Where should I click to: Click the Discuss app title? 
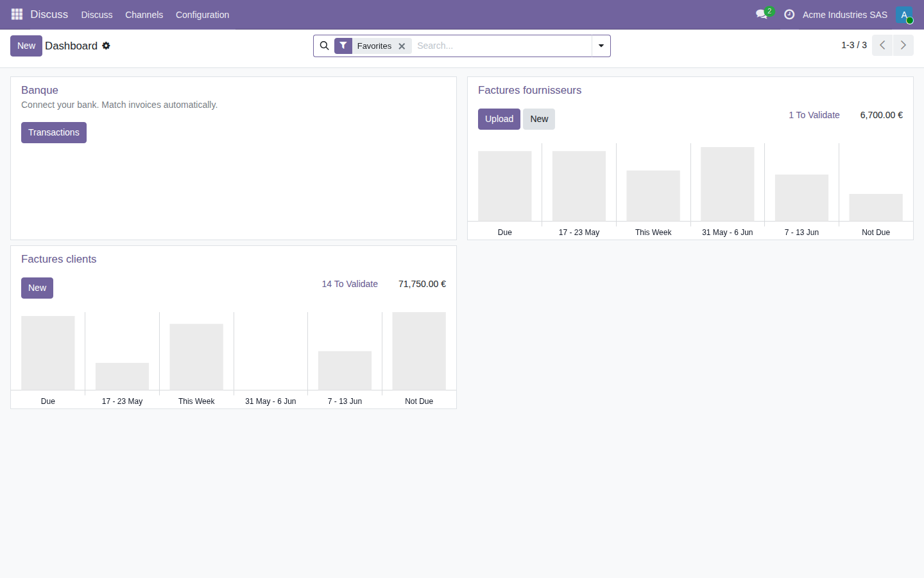point(49,14)
